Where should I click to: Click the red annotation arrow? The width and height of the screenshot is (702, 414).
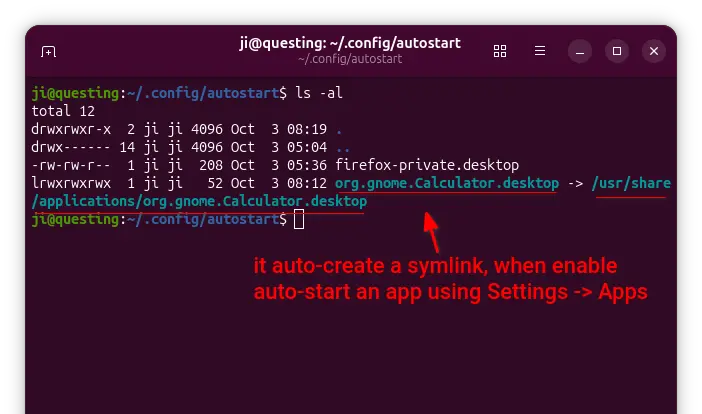(x=432, y=233)
